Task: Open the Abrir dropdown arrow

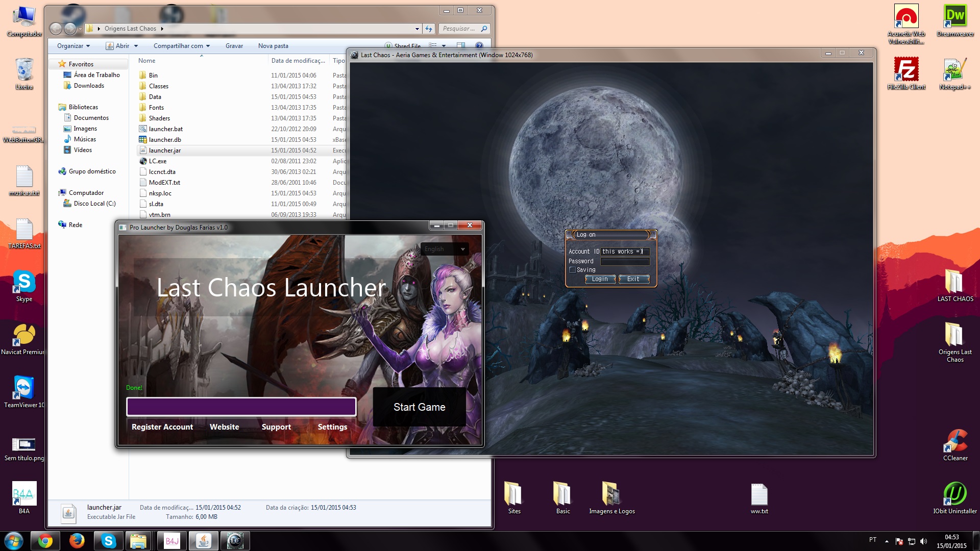Action: click(136, 46)
